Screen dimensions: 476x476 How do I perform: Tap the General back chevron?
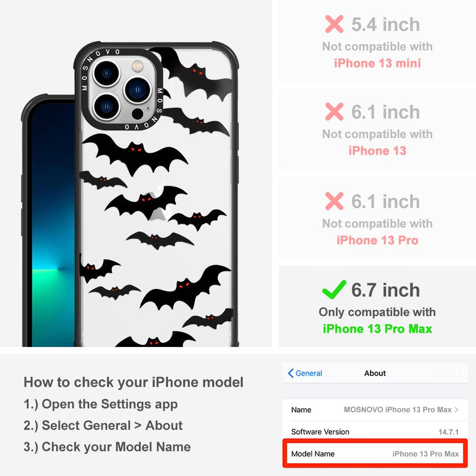290,373
